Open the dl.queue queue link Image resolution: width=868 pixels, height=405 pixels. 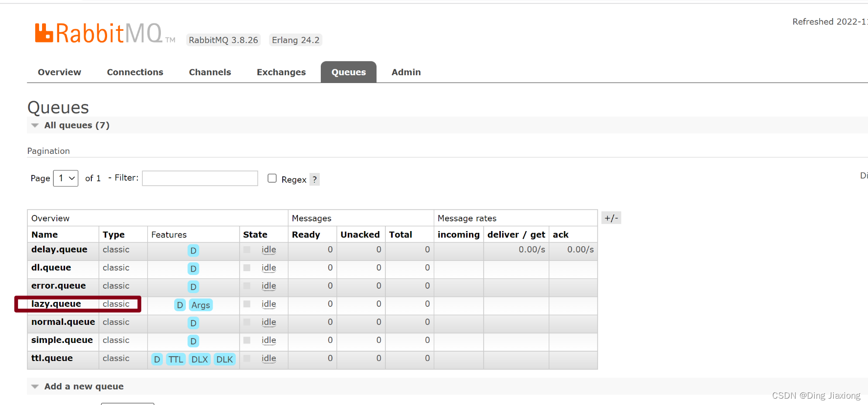(x=51, y=268)
